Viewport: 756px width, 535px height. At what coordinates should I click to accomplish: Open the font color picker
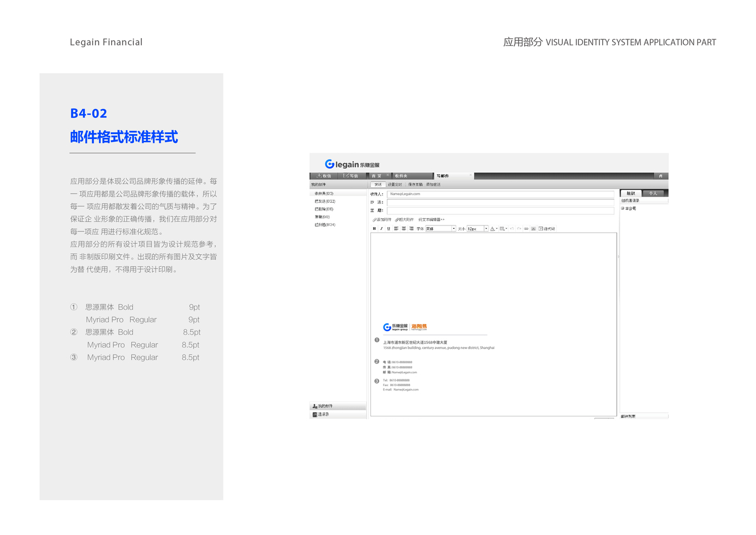(x=494, y=229)
